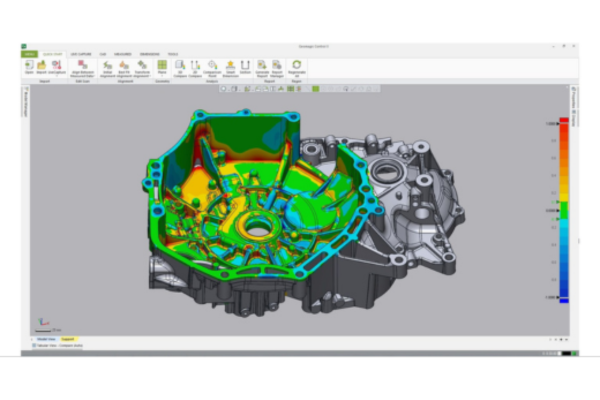The width and height of the screenshot is (600, 400).
Task: Select Align Between Measured Data tool
Action: coord(85,66)
